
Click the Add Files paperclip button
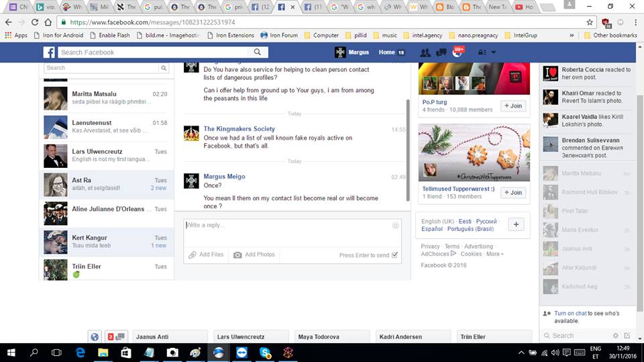click(x=206, y=255)
